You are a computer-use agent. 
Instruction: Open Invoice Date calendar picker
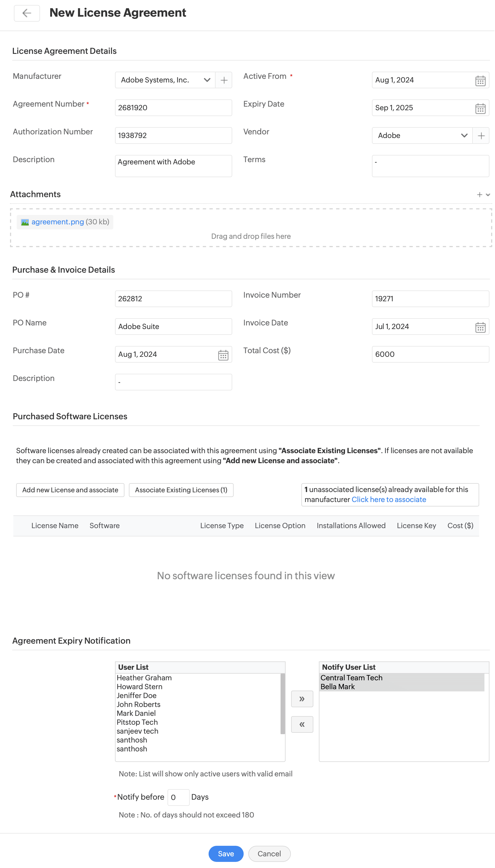(x=480, y=327)
